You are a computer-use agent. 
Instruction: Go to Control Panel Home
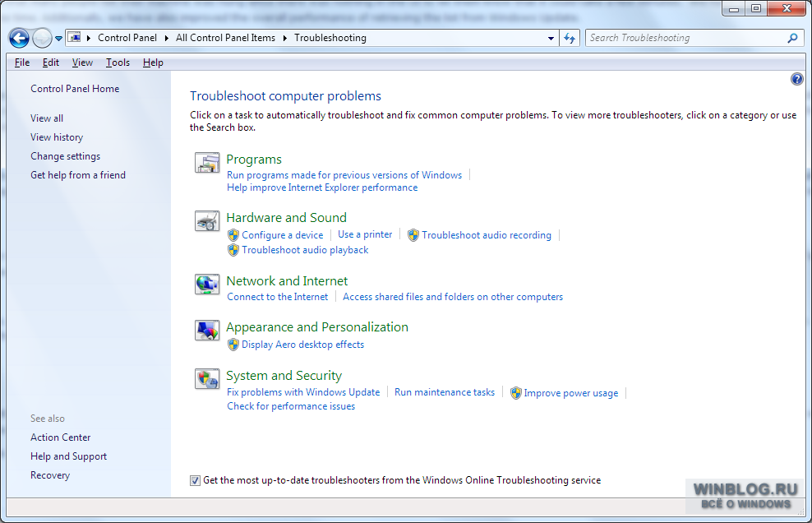coord(75,89)
